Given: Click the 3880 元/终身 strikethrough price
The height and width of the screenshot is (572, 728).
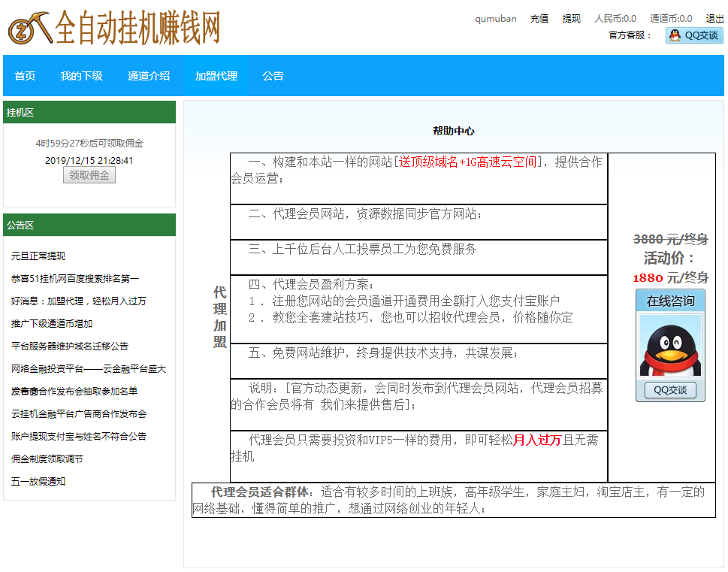Looking at the screenshot, I should (670, 239).
